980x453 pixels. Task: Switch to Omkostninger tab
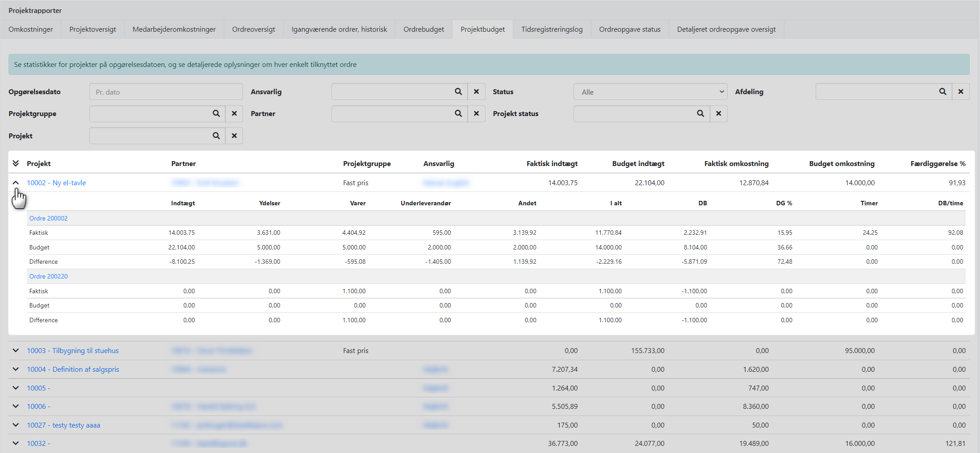pyautogui.click(x=31, y=29)
